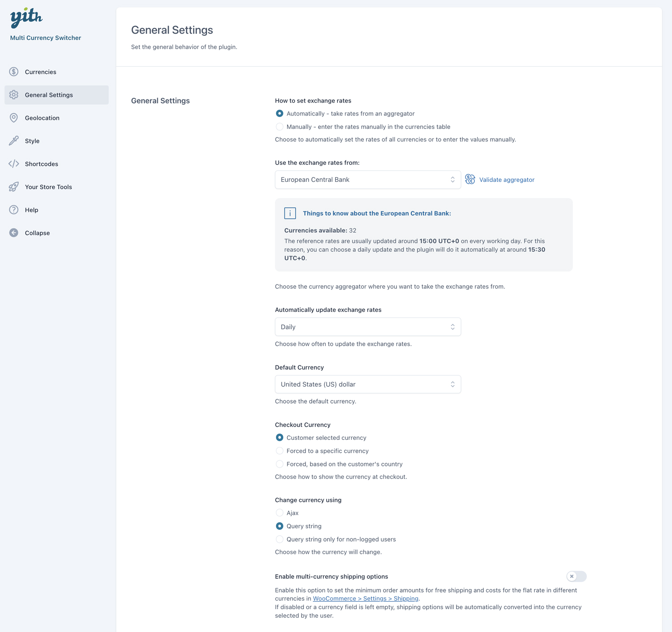Go to the Geolocation menu section
672x632 pixels.
pyautogui.click(x=42, y=118)
